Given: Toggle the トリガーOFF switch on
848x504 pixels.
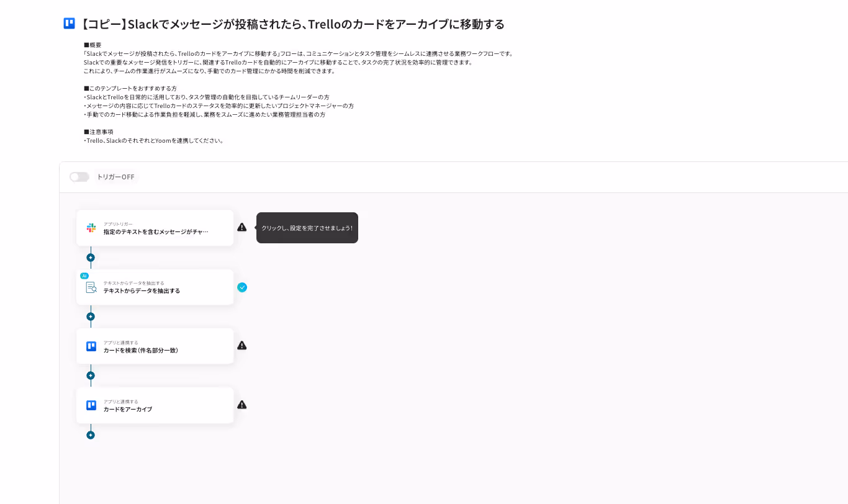Looking at the screenshot, I should coord(79,177).
